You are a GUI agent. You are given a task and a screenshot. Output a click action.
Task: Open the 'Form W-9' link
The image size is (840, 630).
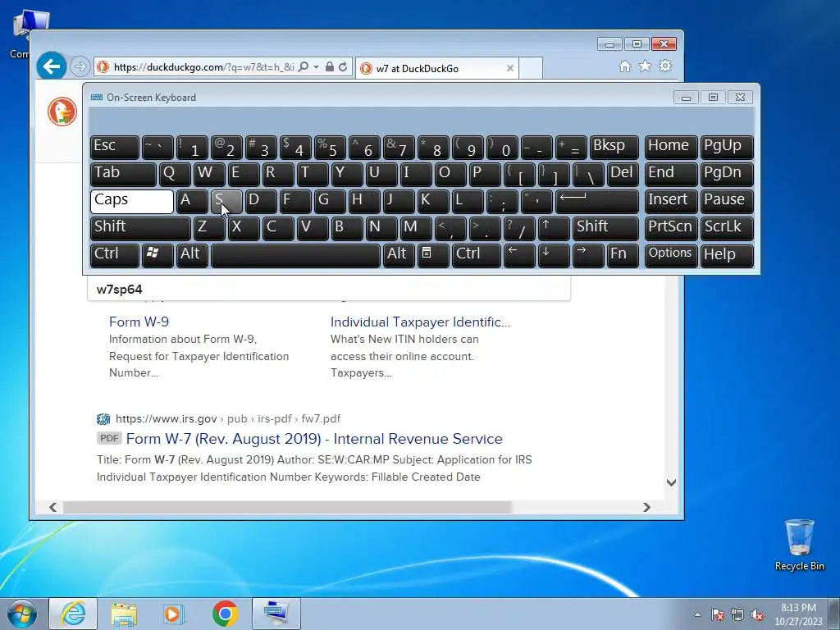[x=139, y=322]
